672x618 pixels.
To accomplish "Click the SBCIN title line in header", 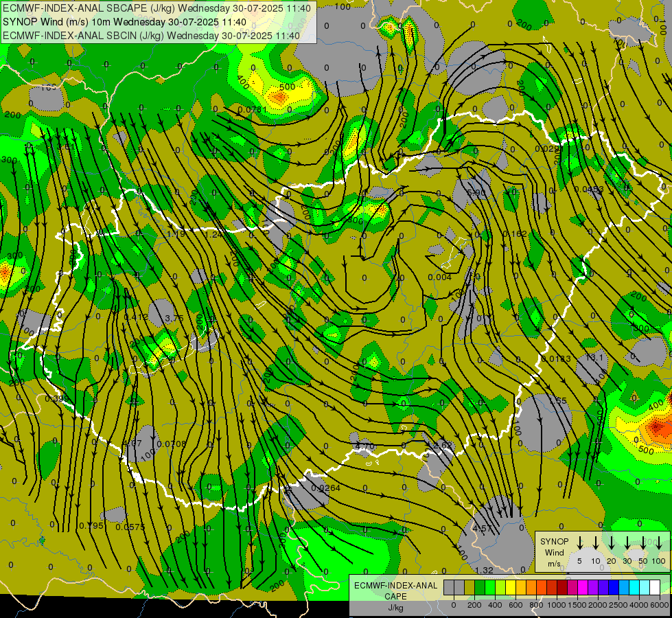I will pyautogui.click(x=151, y=36).
